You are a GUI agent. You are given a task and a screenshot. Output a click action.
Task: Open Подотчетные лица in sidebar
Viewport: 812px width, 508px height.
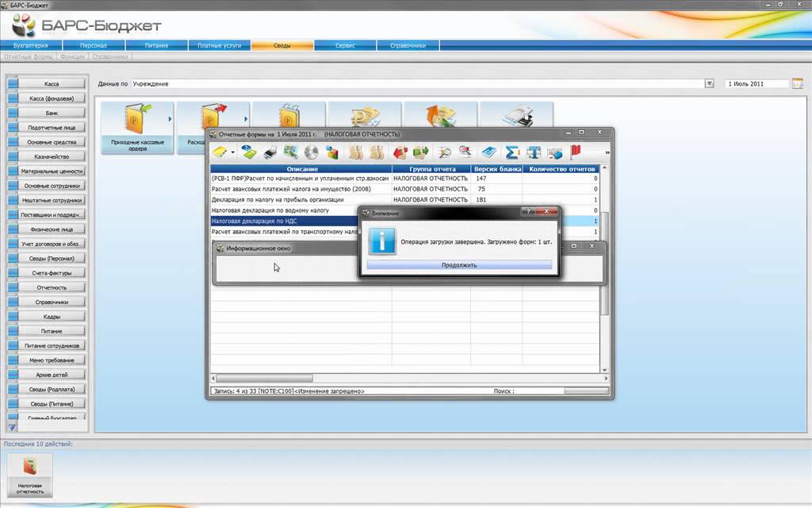click(x=47, y=127)
